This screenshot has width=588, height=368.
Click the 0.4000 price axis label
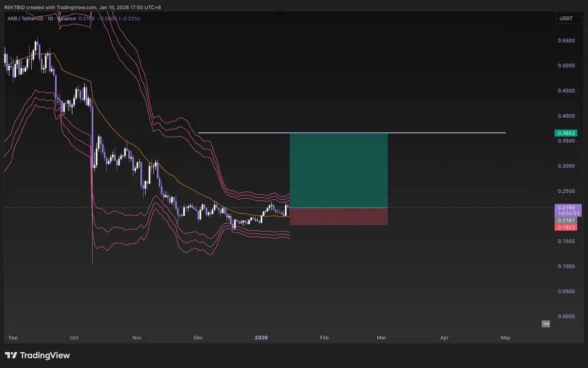[565, 116]
